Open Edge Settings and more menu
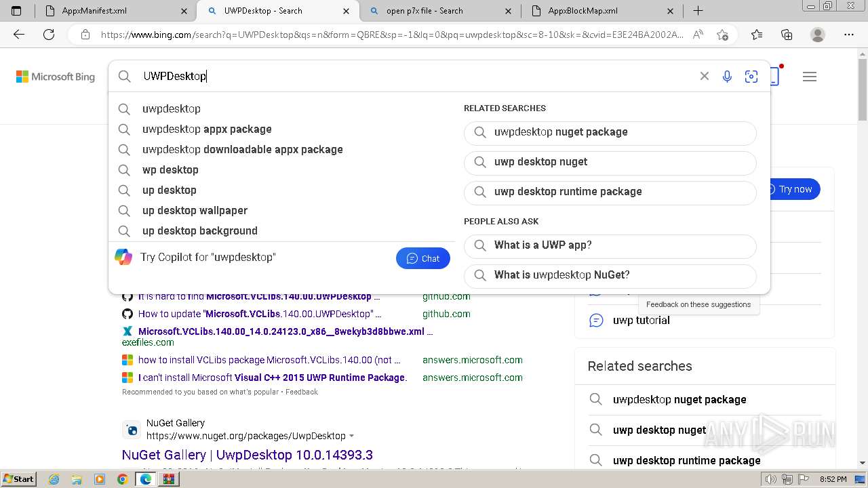 (x=849, y=35)
